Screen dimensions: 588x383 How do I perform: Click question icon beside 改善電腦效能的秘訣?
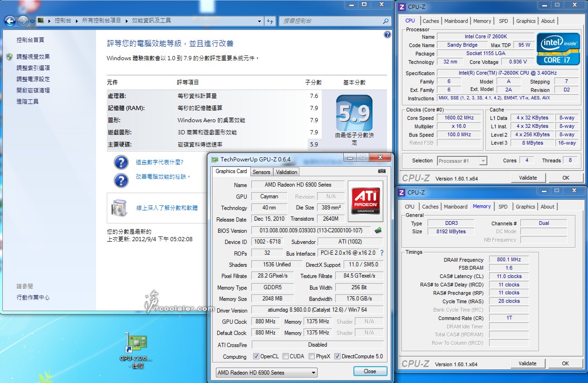click(121, 180)
